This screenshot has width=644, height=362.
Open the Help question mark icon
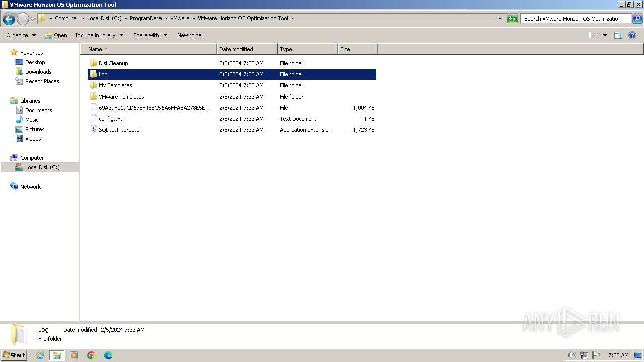[x=632, y=35]
